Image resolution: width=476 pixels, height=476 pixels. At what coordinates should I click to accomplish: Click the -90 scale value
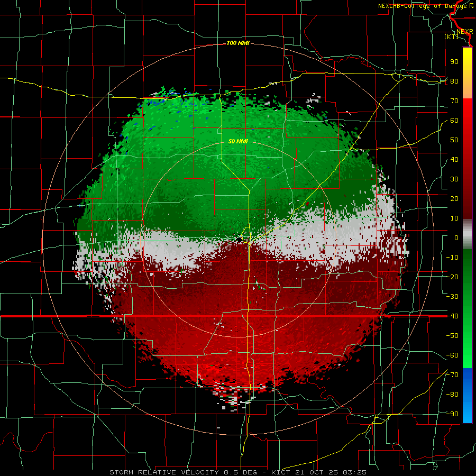pos(452,414)
